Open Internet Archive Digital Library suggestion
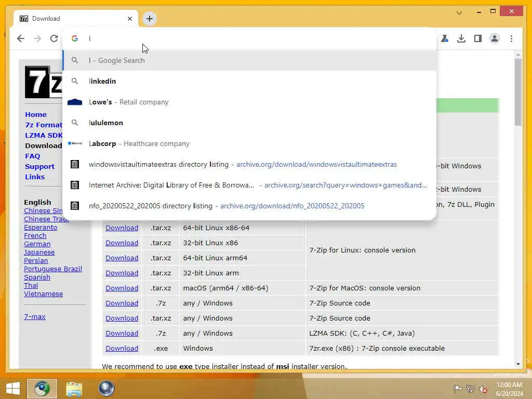 pos(250,185)
